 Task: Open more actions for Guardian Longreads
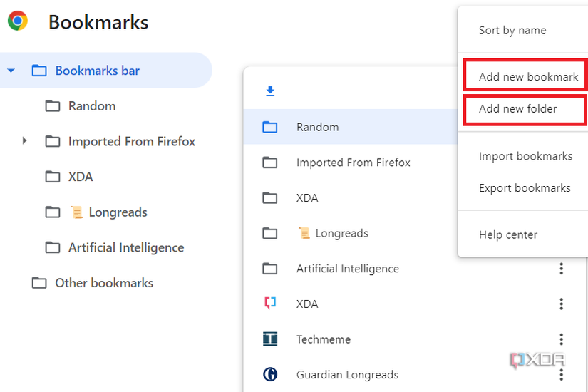[x=562, y=374]
